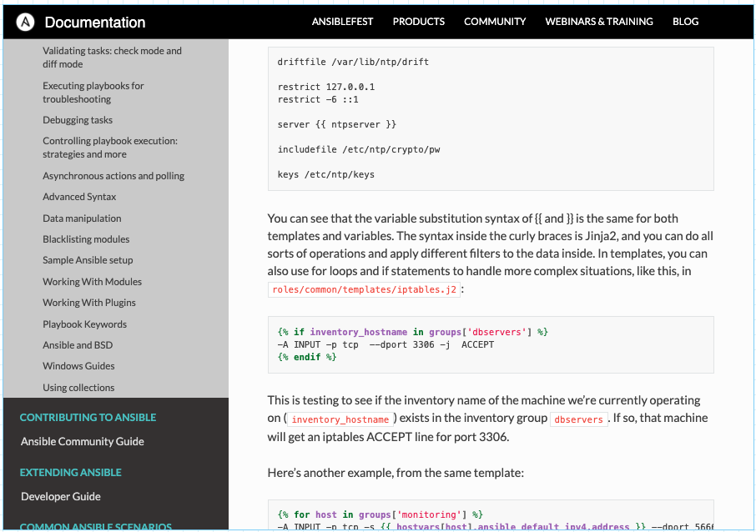Go to Blacklisting modules

pos(86,239)
